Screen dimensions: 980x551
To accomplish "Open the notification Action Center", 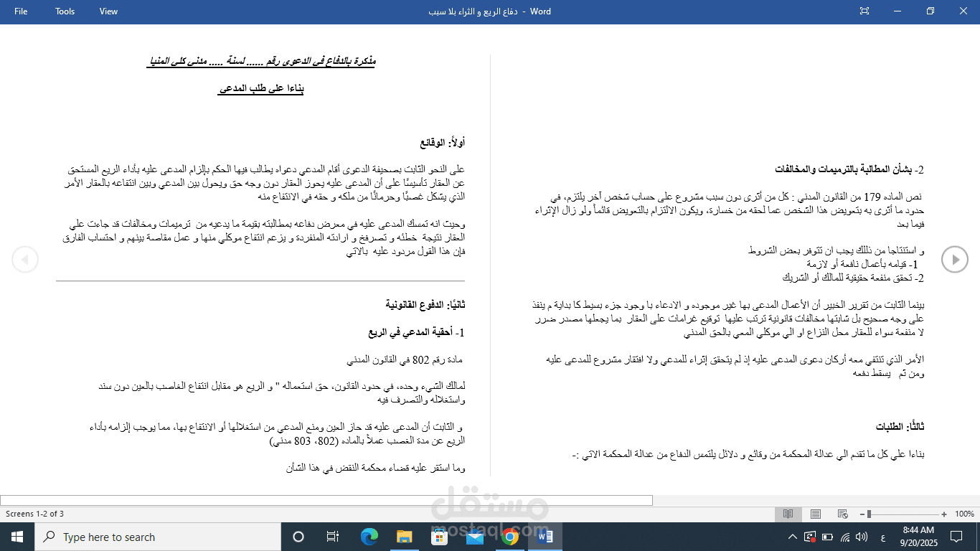I will [x=956, y=537].
